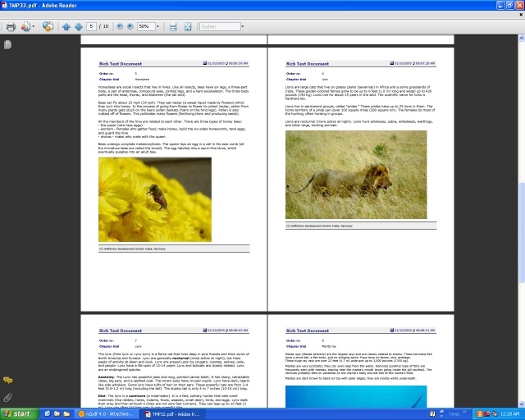This screenshot has width=525, height=420.
Task: Expand the 50% zoom level dropdown
Action: tap(157, 26)
